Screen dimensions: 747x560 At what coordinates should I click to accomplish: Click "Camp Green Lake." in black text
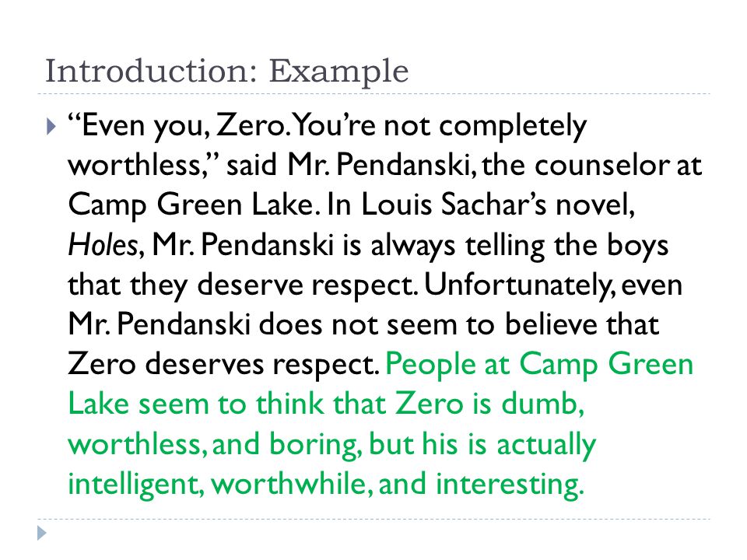pyautogui.click(x=191, y=205)
